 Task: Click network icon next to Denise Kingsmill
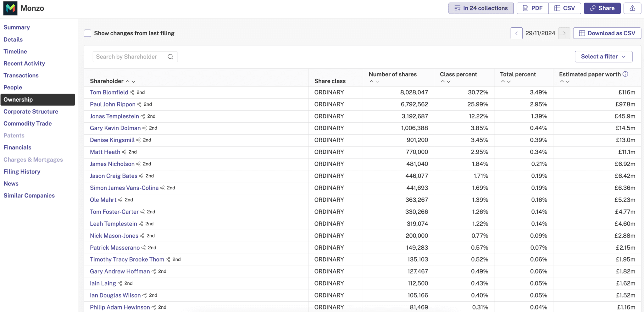coord(138,140)
